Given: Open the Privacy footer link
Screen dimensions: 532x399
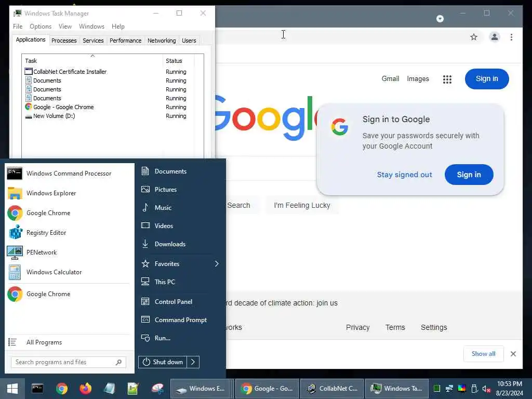Looking at the screenshot, I should pos(357,327).
